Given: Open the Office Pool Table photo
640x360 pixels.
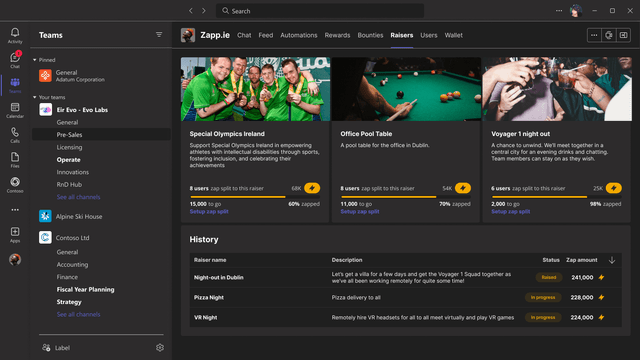Looking at the screenshot, I should coord(406,89).
